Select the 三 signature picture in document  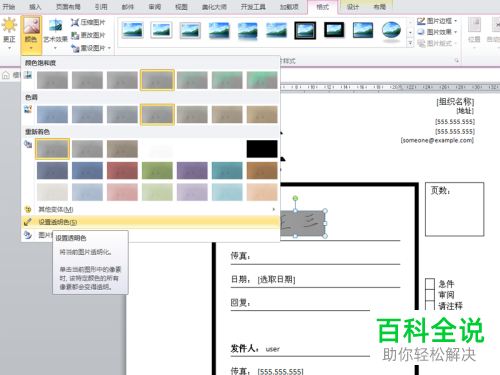[x=302, y=223]
